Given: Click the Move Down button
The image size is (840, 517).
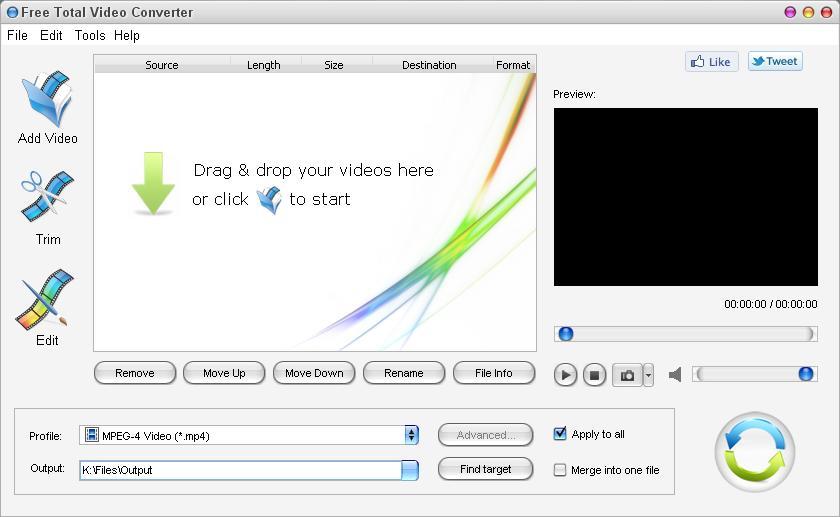Looking at the screenshot, I should click(x=314, y=373).
